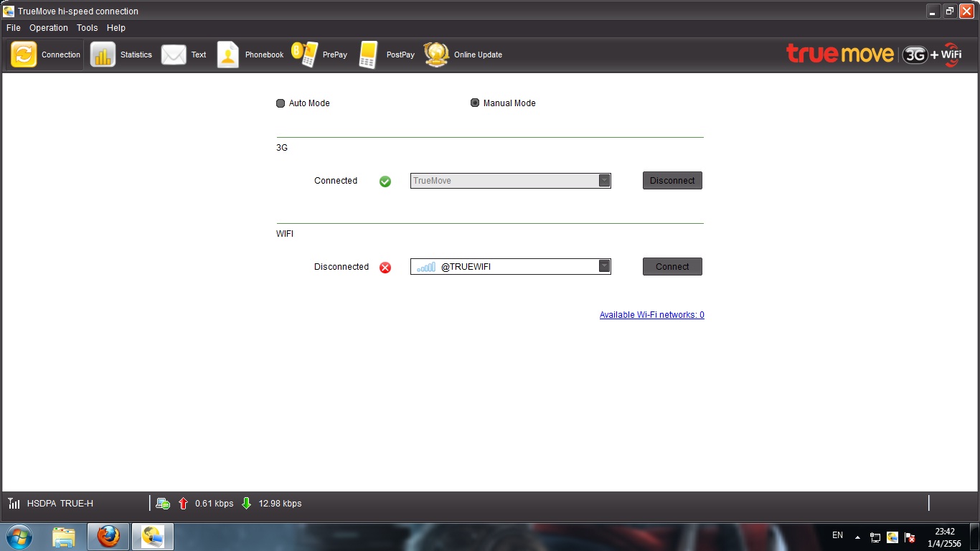Click the green connected checkmark icon
The width and height of the screenshot is (980, 551).
tap(385, 181)
